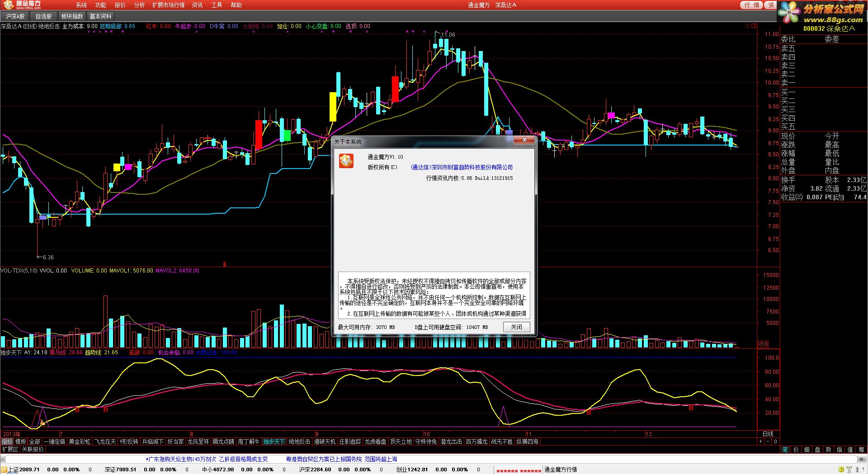
Task: Open the 粤港澳自贸区方案 news headline
Action: 341,459
